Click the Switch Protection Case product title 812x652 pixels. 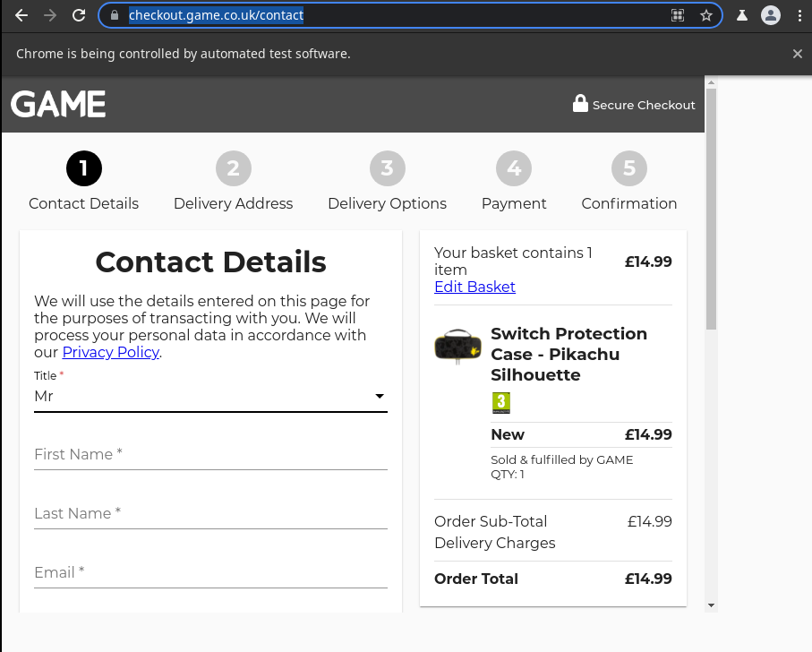coord(568,355)
